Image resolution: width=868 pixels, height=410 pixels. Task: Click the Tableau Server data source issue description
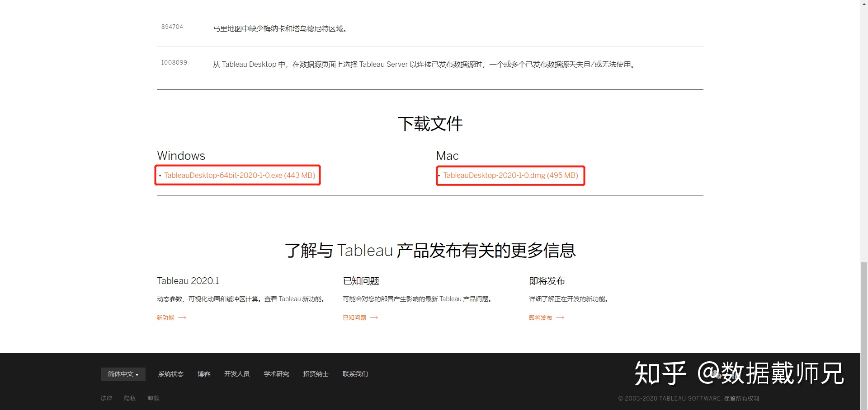[424, 65]
